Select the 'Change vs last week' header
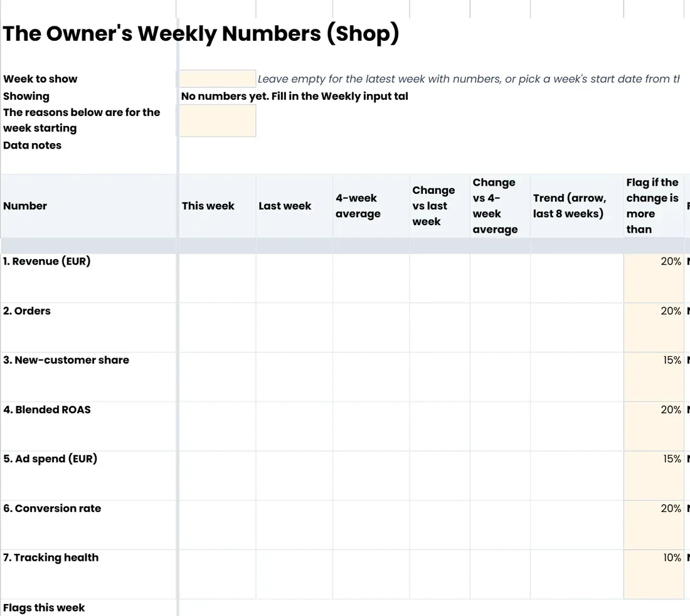 [440, 206]
